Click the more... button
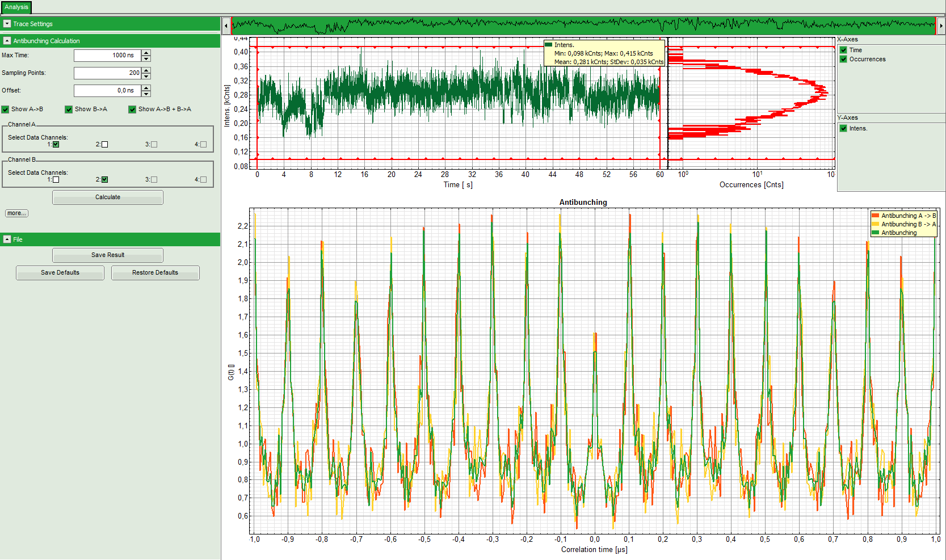This screenshot has width=946, height=560. click(16, 213)
